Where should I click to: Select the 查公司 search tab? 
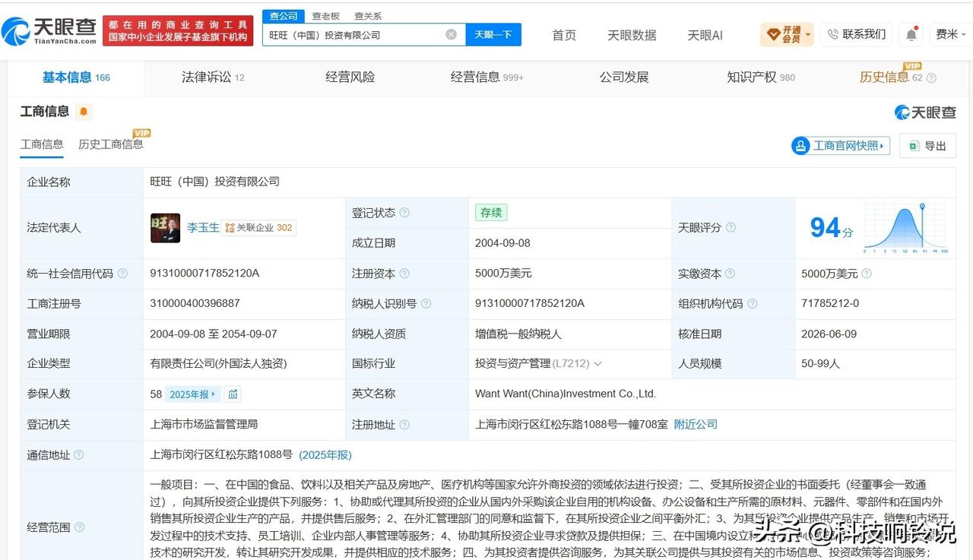(x=284, y=16)
